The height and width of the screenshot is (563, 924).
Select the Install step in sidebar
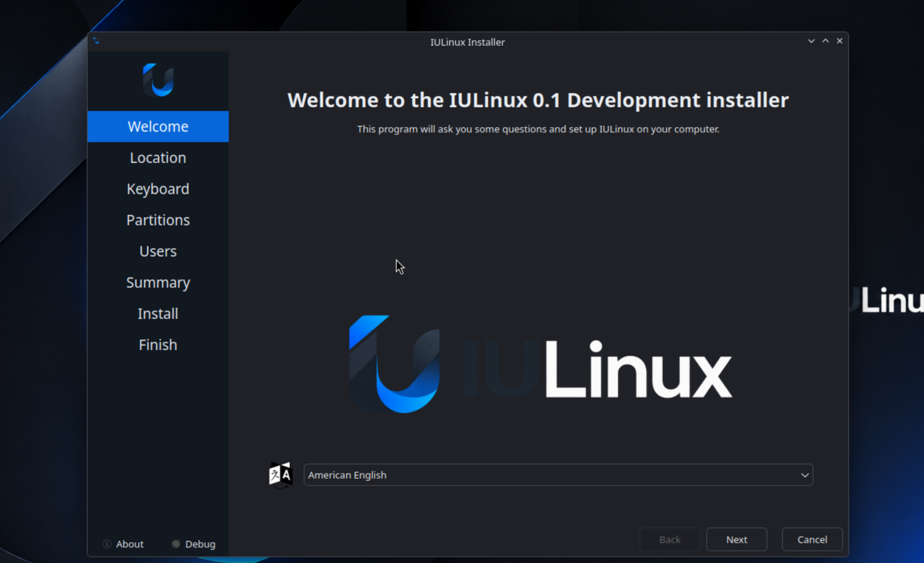pyautogui.click(x=158, y=314)
